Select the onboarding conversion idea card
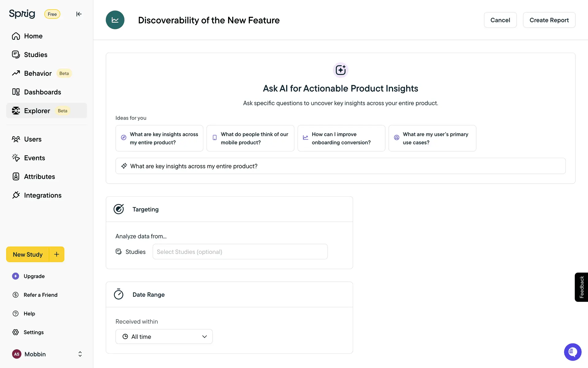The image size is (588, 368). 341,138
